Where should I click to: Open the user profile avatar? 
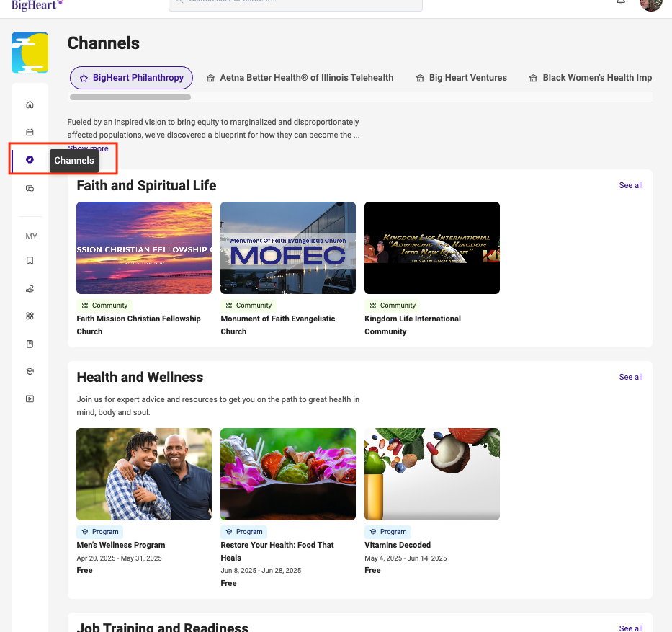[650, 4]
